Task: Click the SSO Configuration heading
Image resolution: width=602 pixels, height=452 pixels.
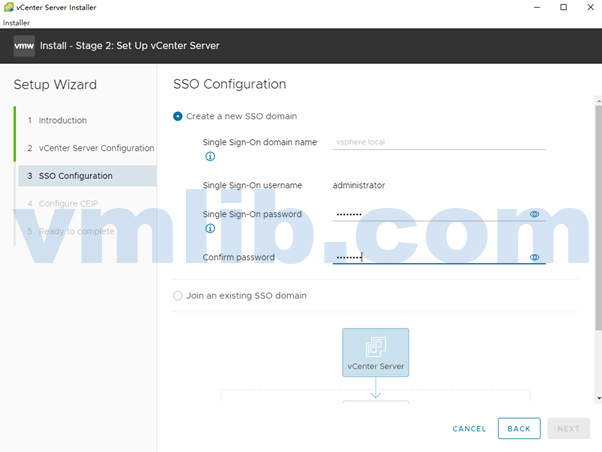Action: tap(230, 84)
